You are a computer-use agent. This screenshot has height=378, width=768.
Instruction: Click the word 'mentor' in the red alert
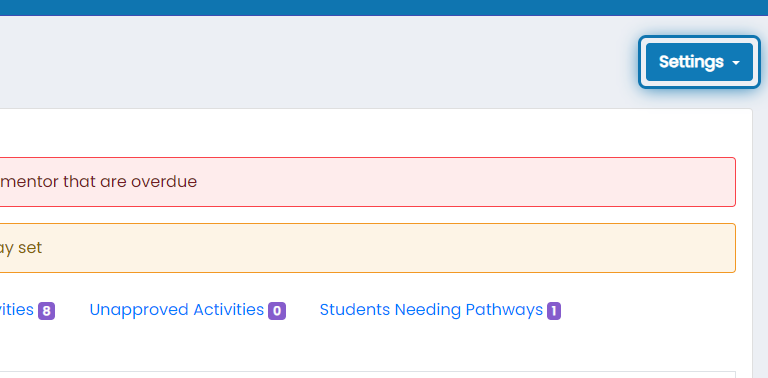(x=29, y=182)
